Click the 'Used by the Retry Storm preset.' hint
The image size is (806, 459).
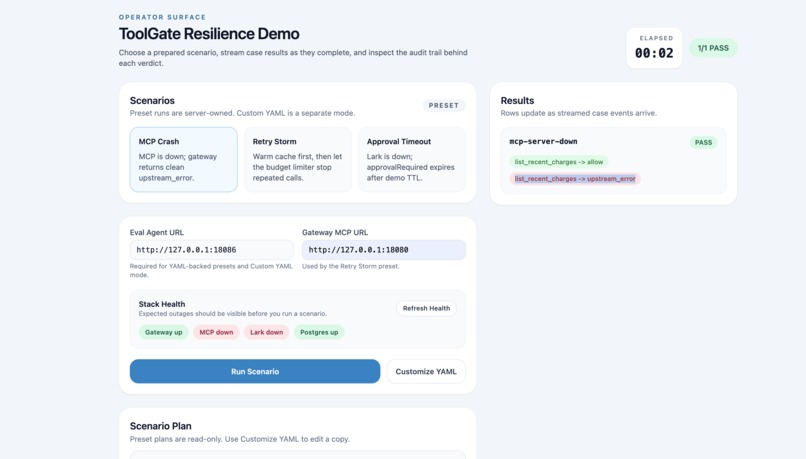[x=351, y=266]
